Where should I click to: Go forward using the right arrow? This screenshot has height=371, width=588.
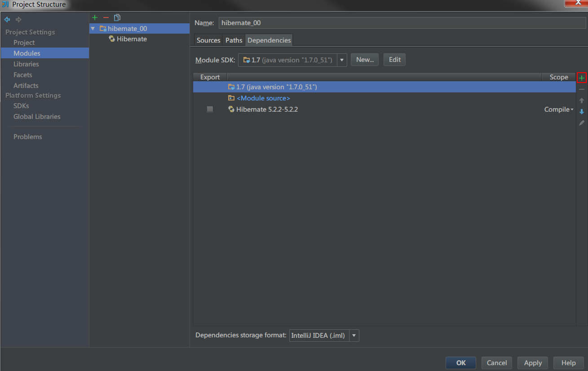click(18, 20)
